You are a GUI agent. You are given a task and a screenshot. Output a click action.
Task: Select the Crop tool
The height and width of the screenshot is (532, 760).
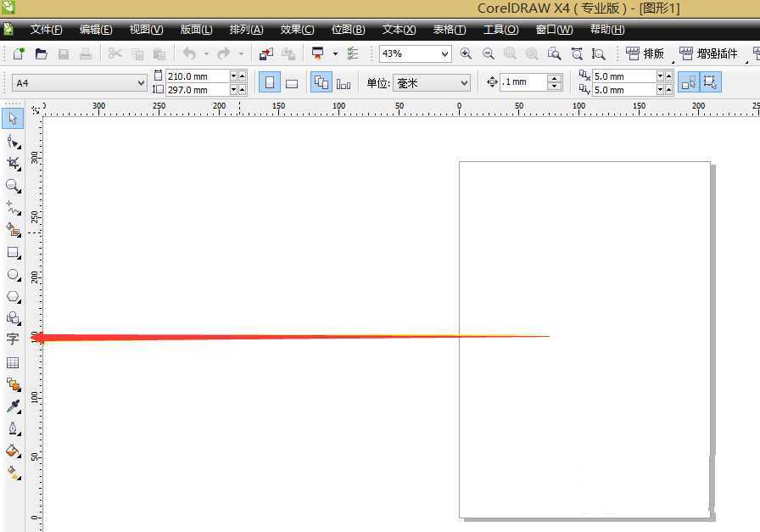click(13, 163)
